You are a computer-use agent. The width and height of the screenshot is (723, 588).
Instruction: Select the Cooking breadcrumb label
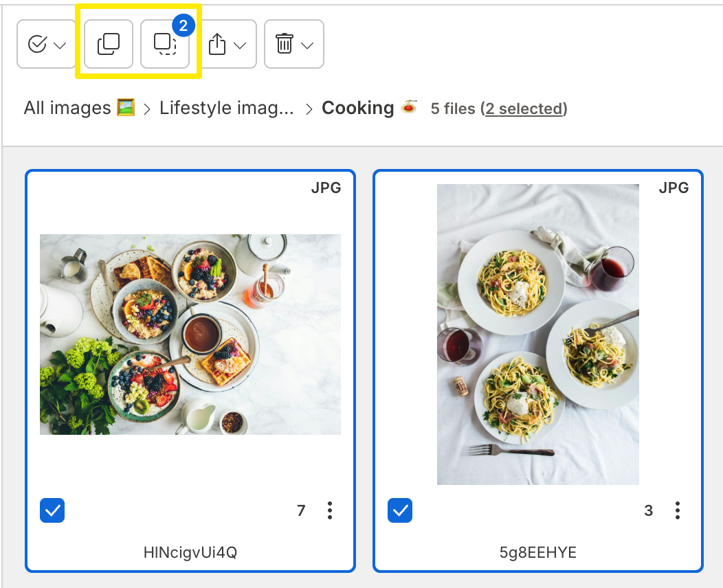[357, 107]
